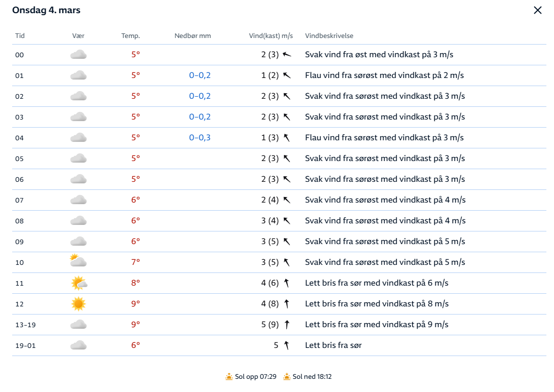Click the partly cloudy icon at hour 10
This screenshot has height=392, width=554.
[78, 261]
